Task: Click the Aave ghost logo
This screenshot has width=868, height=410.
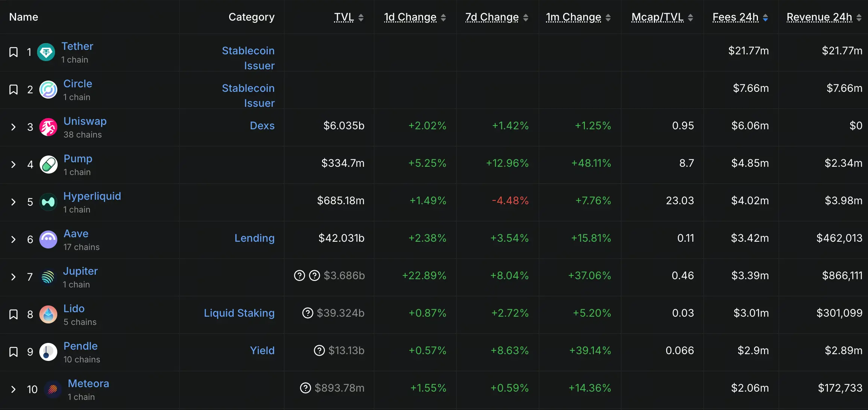Action: click(x=48, y=239)
